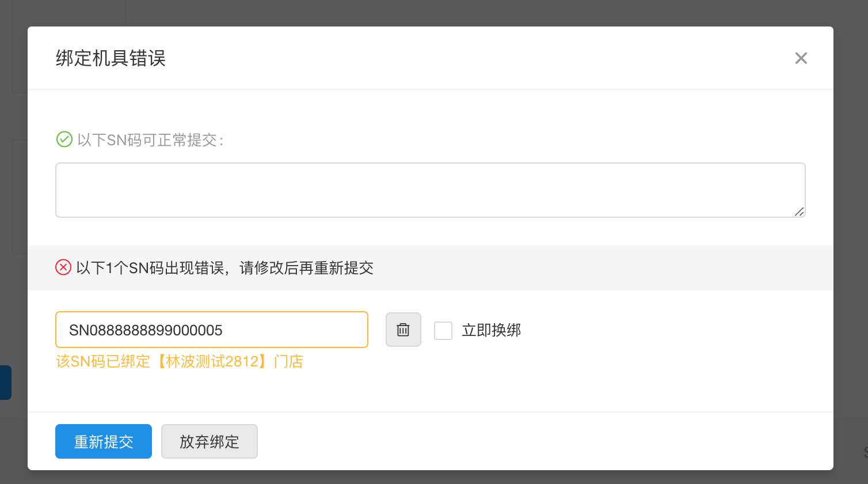Viewport: 868px width, 484px height.
Task: Click the blue button behind the dialog's left edge
Action: pos(5,382)
